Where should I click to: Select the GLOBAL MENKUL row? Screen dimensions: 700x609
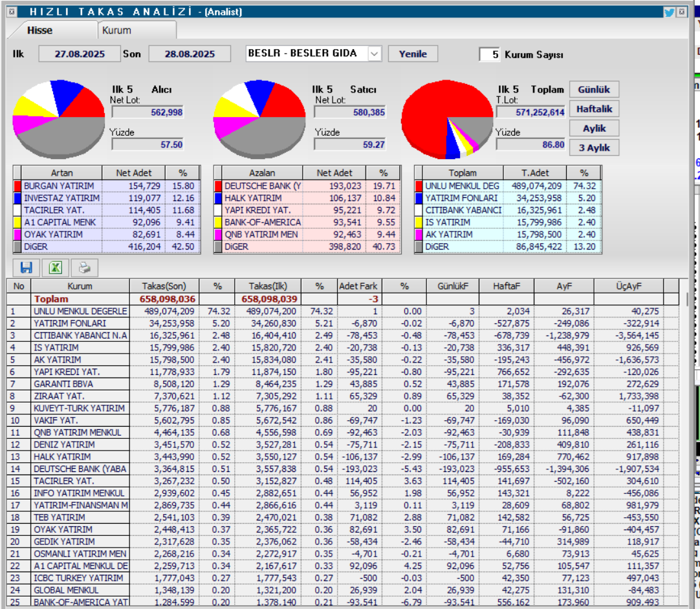pos(343,590)
